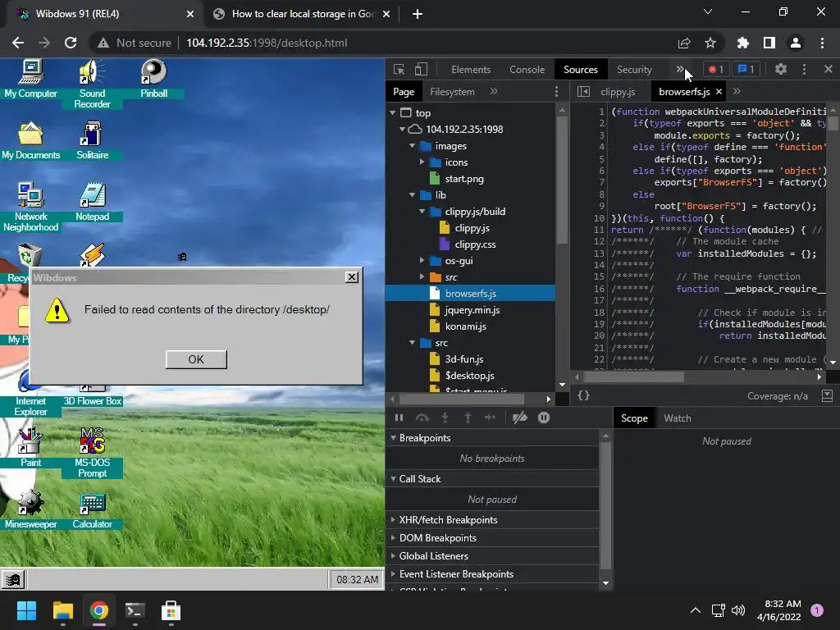Viewport: 840px width, 630px height.
Task: Go back to previous page
Action: pos(18,43)
